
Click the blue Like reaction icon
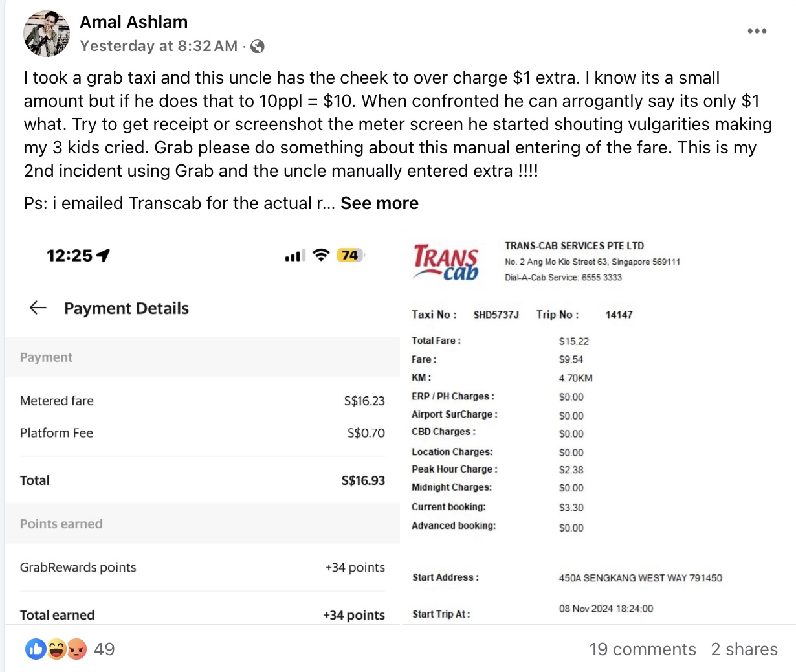tap(36, 649)
